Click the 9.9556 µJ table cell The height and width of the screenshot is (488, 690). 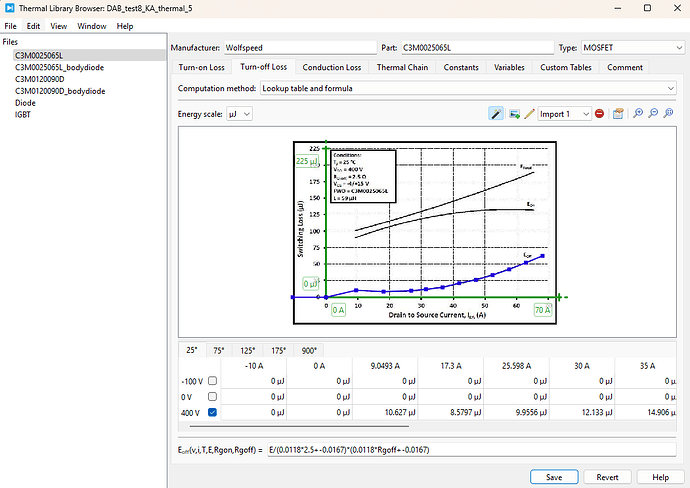click(x=516, y=412)
